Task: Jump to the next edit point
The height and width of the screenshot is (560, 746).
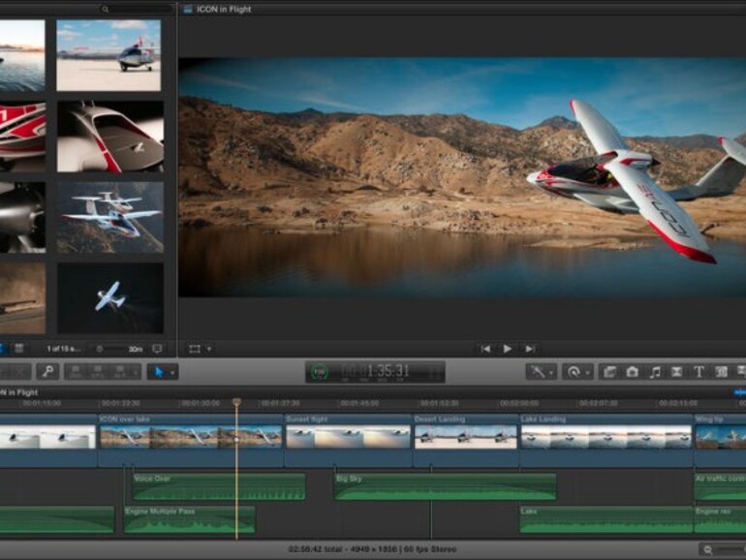Action: (x=530, y=349)
